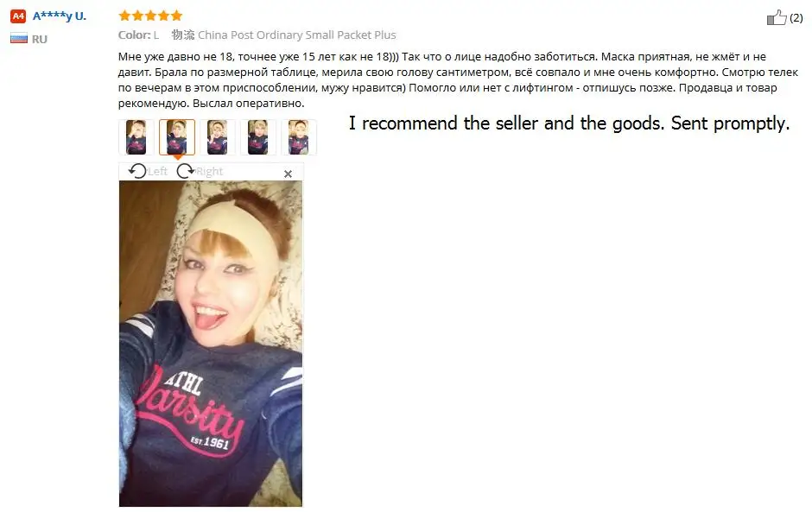Close the enlarged photo viewer
This screenshot has height=512, width=812.
[x=288, y=174]
